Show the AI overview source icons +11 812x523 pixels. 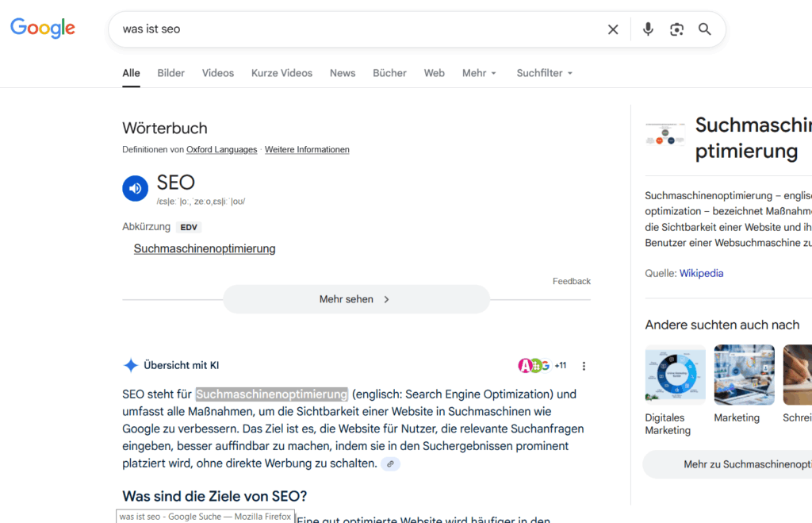[x=542, y=366]
